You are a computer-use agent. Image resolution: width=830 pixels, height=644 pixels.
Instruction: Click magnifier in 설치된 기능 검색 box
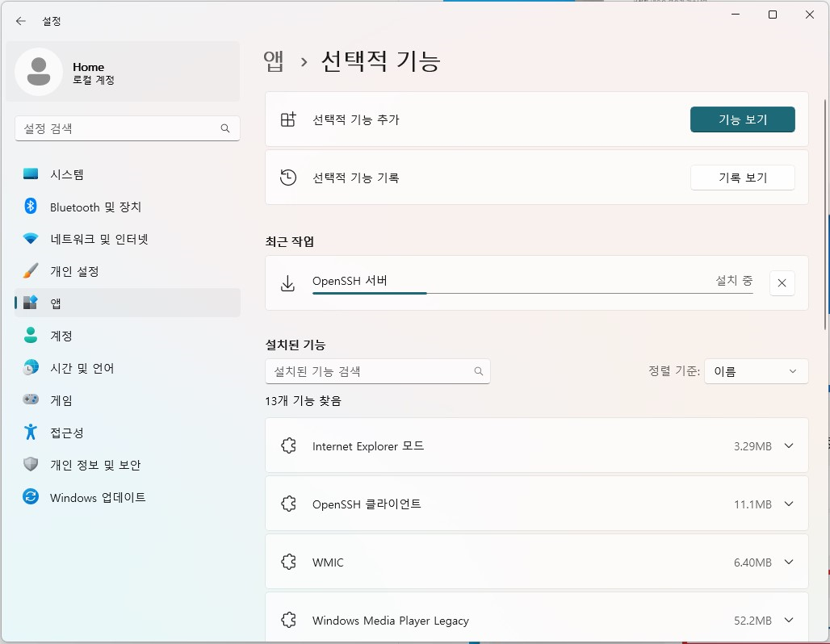coord(479,371)
